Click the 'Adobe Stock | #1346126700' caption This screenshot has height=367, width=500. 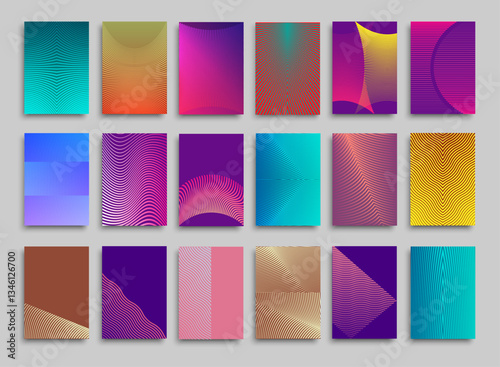(x=12, y=306)
